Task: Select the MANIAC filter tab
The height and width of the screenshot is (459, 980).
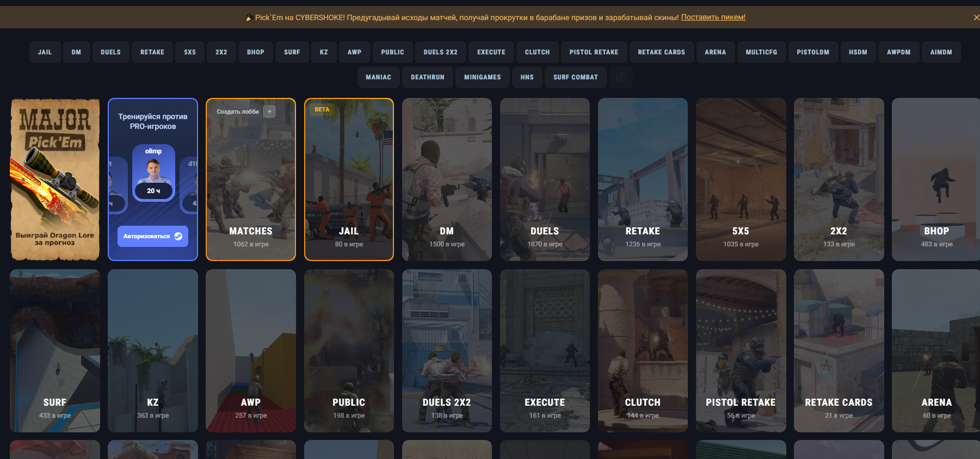Action: click(x=378, y=77)
